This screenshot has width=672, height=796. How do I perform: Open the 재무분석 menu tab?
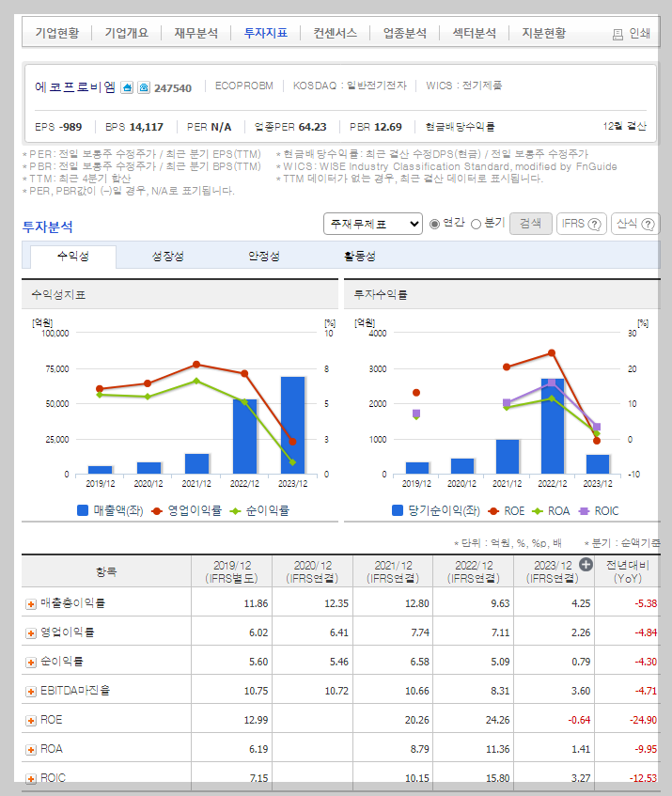pos(195,33)
